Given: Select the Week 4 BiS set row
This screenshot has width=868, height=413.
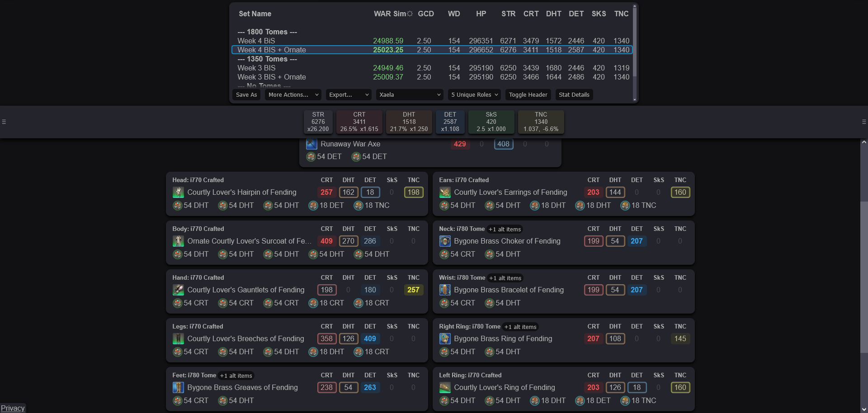Looking at the screenshot, I should 432,41.
